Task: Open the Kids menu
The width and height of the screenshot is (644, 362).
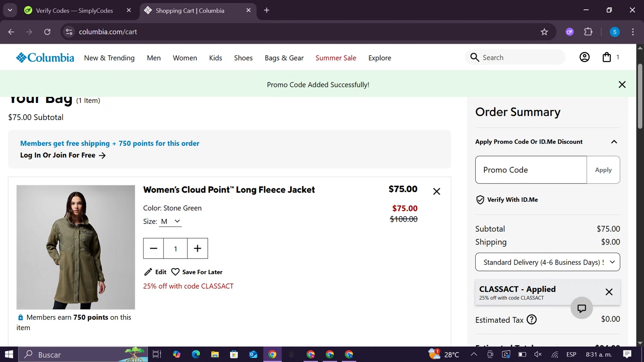Action: (x=216, y=58)
